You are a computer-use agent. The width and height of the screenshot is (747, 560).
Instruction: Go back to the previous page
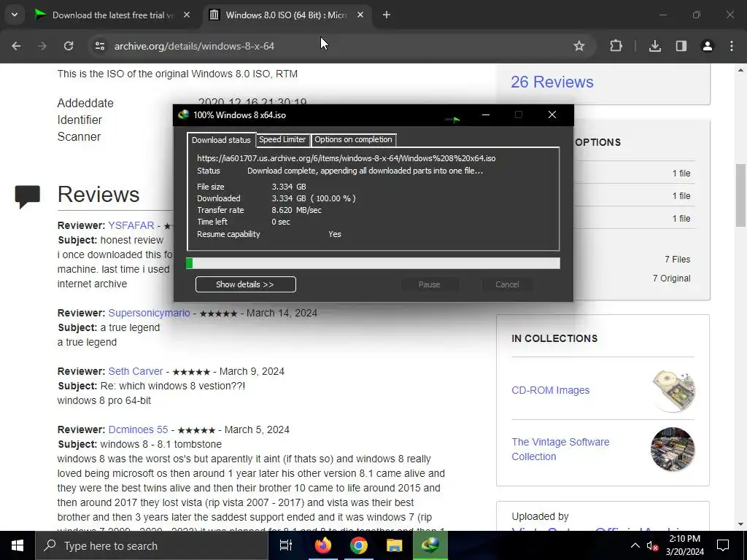point(16,46)
